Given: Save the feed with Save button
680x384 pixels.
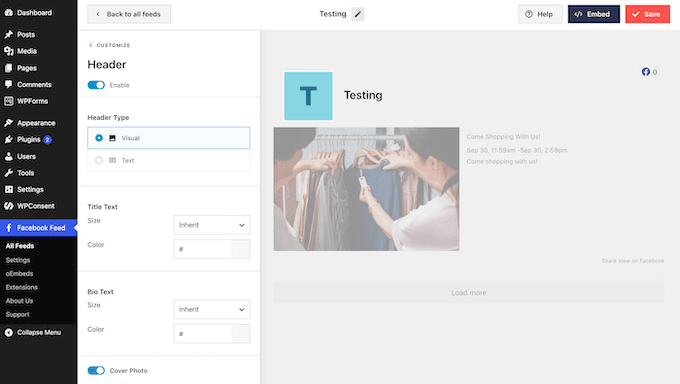Looking at the screenshot, I should coord(647,14).
